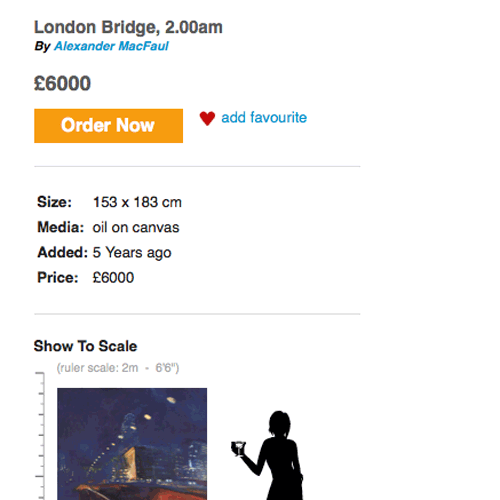The height and width of the screenshot is (500, 500).
Task: Click the red heart favourite icon
Action: pyautogui.click(x=207, y=118)
